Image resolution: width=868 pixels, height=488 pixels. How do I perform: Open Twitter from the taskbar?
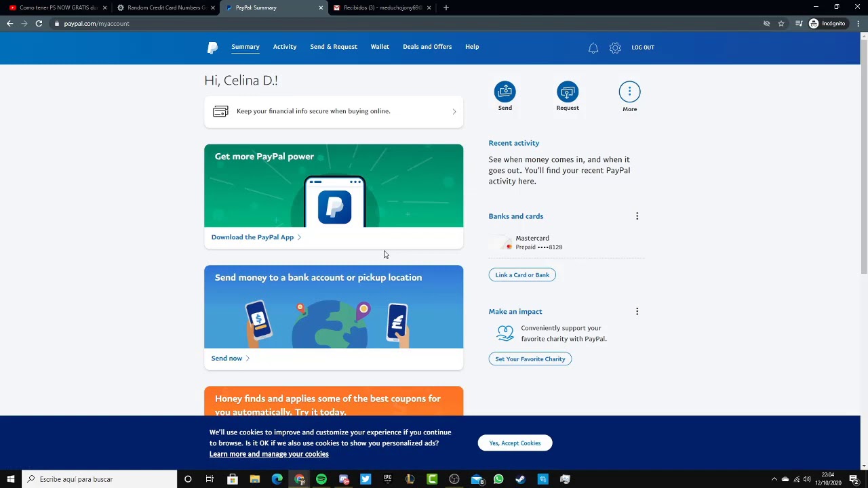click(x=366, y=479)
